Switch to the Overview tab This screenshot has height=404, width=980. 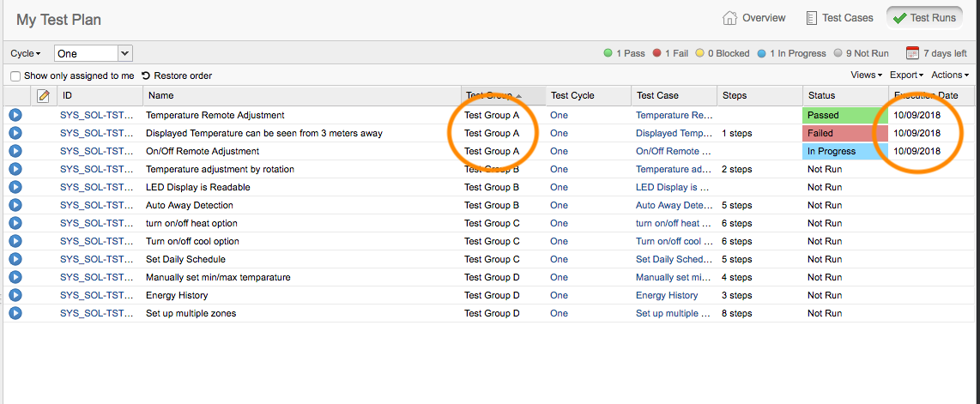[x=753, y=17]
